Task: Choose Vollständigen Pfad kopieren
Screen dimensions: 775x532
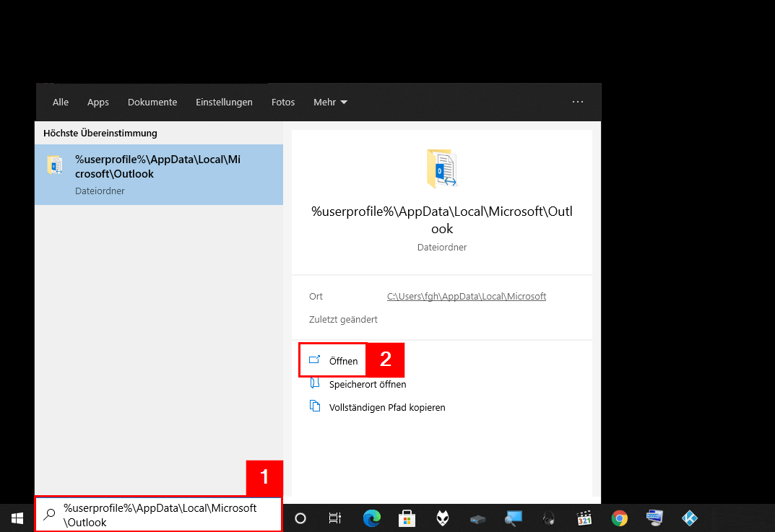Action: click(387, 408)
